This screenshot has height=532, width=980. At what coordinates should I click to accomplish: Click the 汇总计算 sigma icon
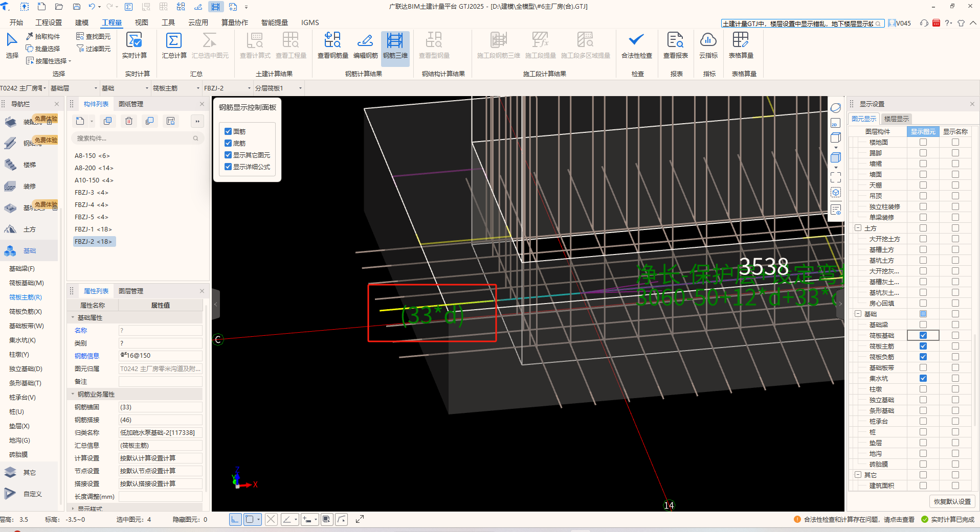point(174,40)
